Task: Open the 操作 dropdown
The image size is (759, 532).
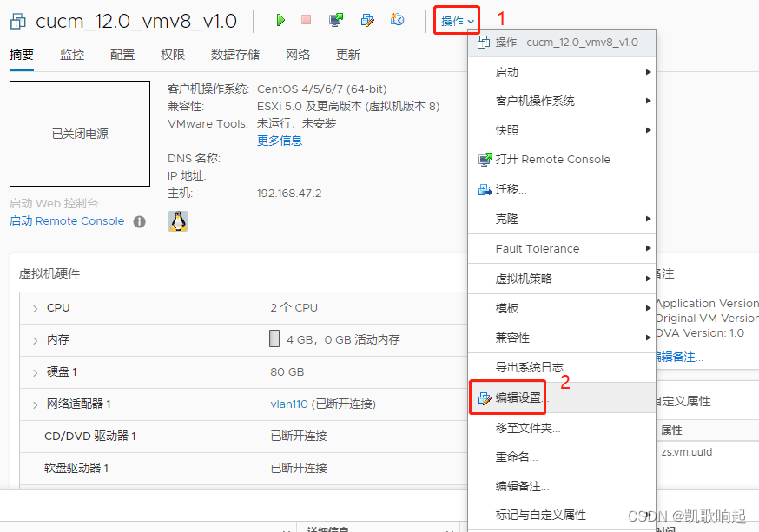Action: pyautogui.click(x=456, y=19)
